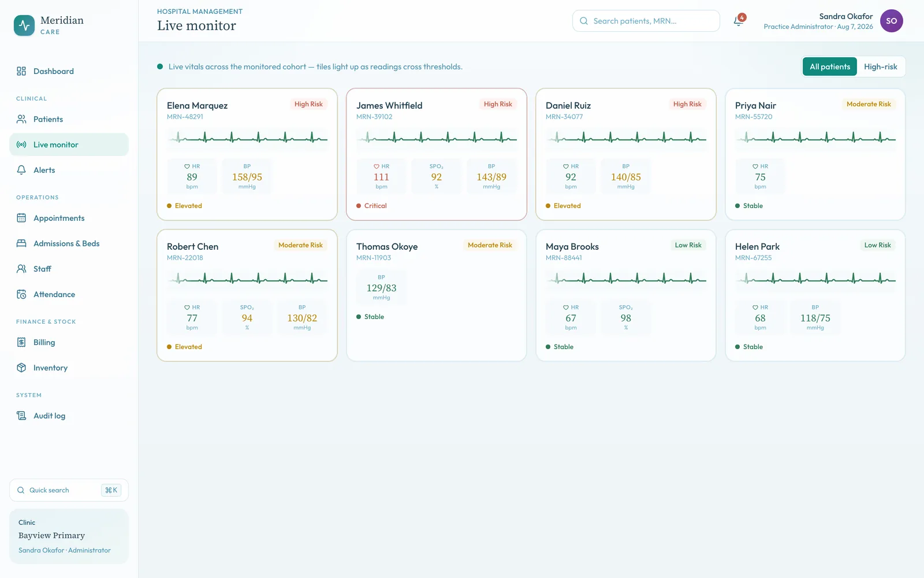The height and width of the screenshot is (578, 924).
Task: Click the ⌘K shortcut badge
Action: coord(111,490)
